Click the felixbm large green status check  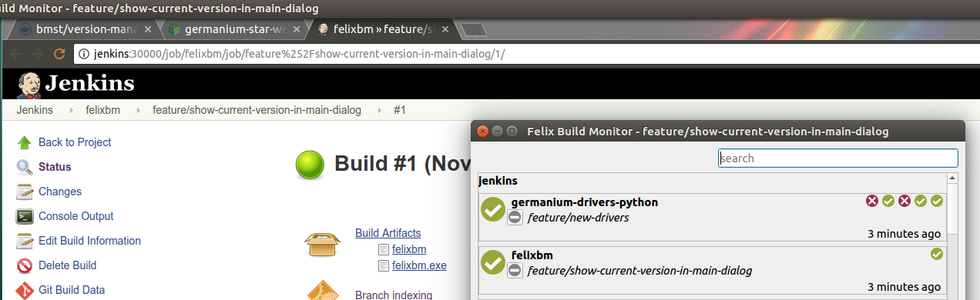pyautogui.click(x=493, y=262)
